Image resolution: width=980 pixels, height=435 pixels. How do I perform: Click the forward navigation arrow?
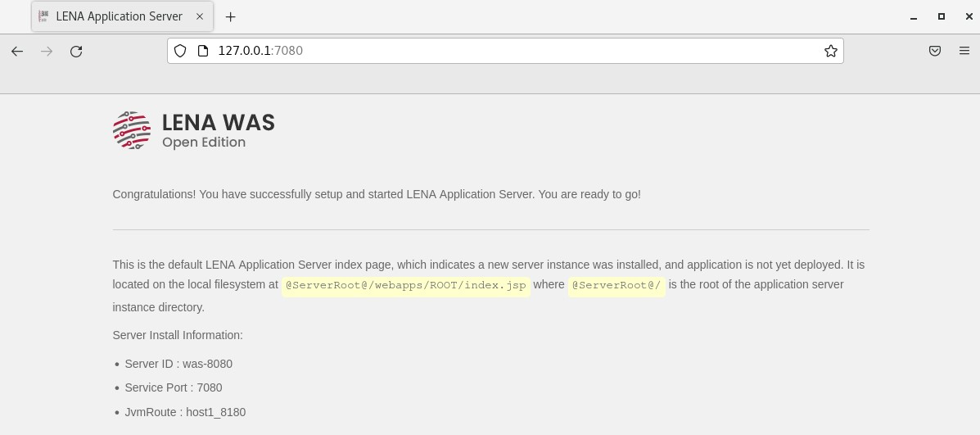coord(46,52)
